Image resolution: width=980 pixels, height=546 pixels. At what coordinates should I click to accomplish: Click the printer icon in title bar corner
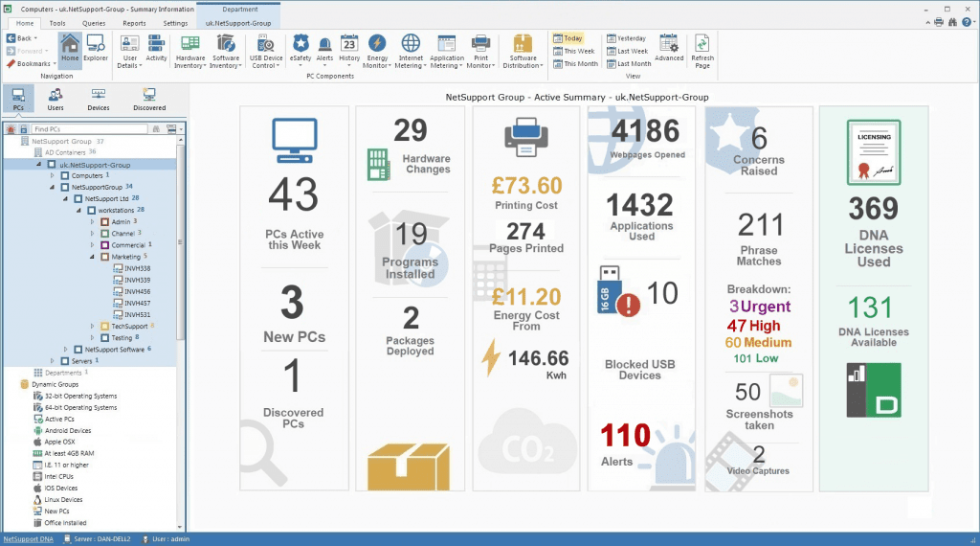[939, 23]
